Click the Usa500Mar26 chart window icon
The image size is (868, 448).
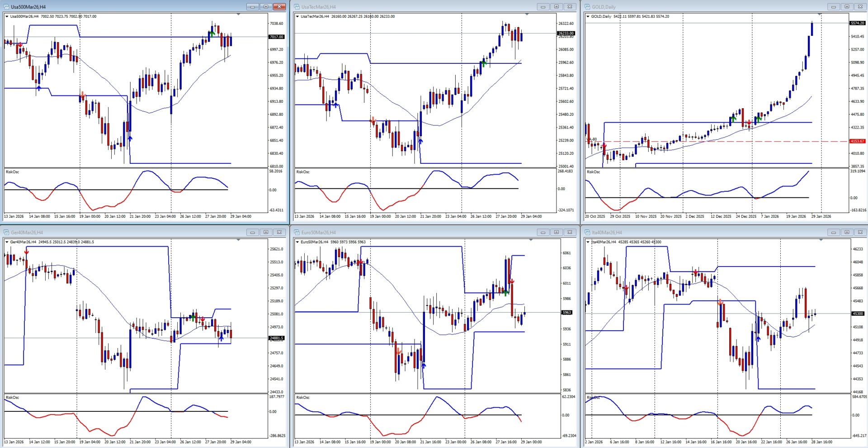(x=6, y=7)
